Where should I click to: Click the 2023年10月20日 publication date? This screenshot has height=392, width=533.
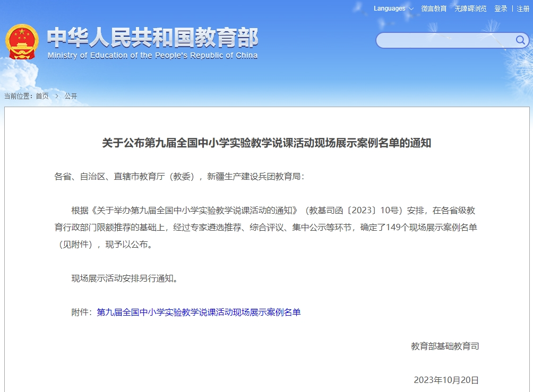pos(446,380)
